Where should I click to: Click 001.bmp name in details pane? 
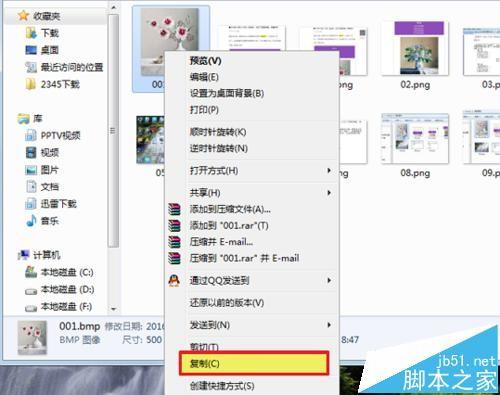click(x=80, y=326)
